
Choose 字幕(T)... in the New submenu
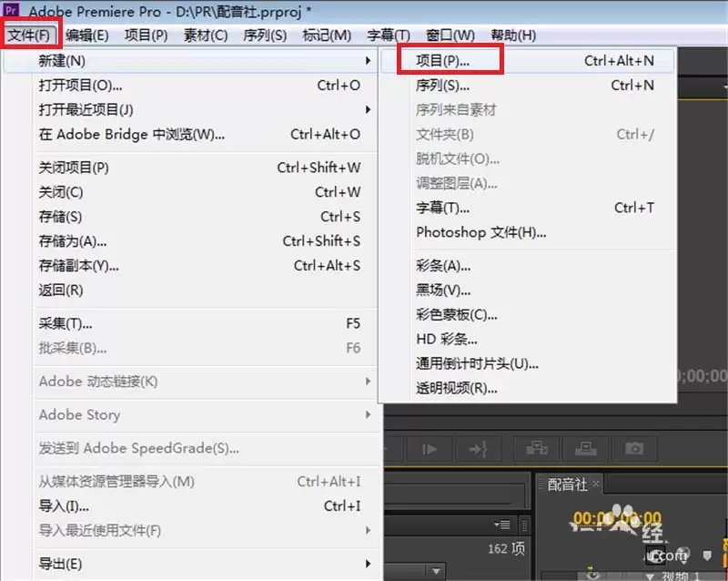tap(528, 208)
